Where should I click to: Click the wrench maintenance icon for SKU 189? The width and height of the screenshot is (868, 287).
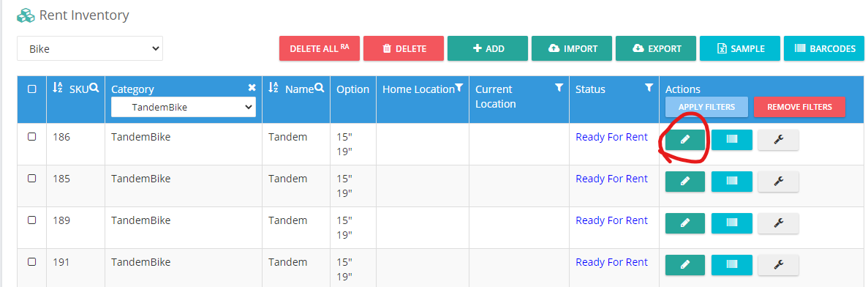click(778, 223)
